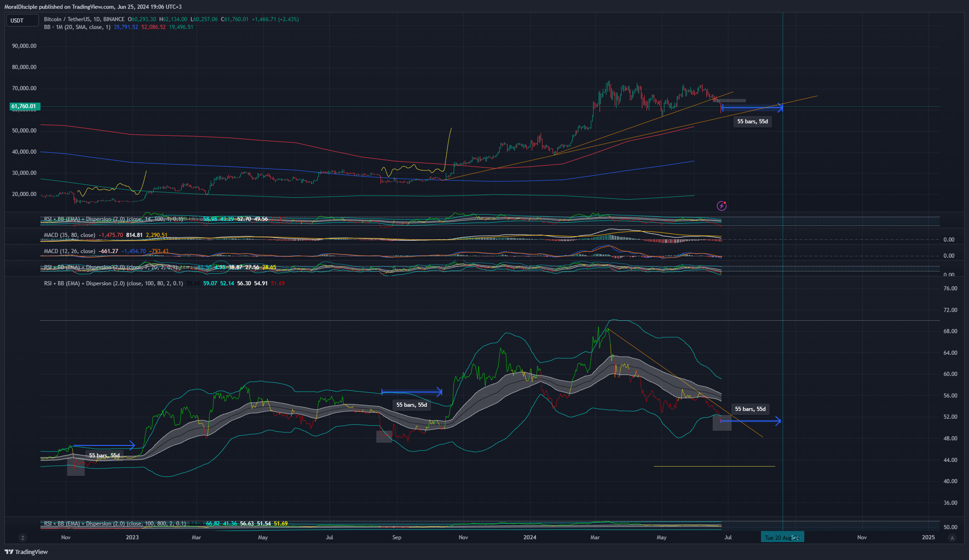
Task: Click the 55 bars, 55d label near Sep
Action: (x=411, y=405)
